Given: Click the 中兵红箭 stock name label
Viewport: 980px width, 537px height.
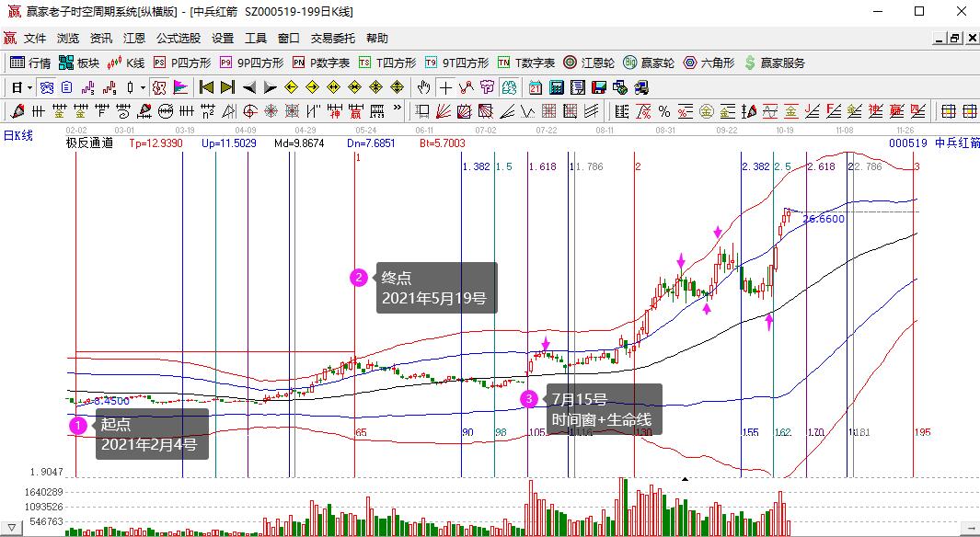Looking at the screenshot, I should coord(956,143).
